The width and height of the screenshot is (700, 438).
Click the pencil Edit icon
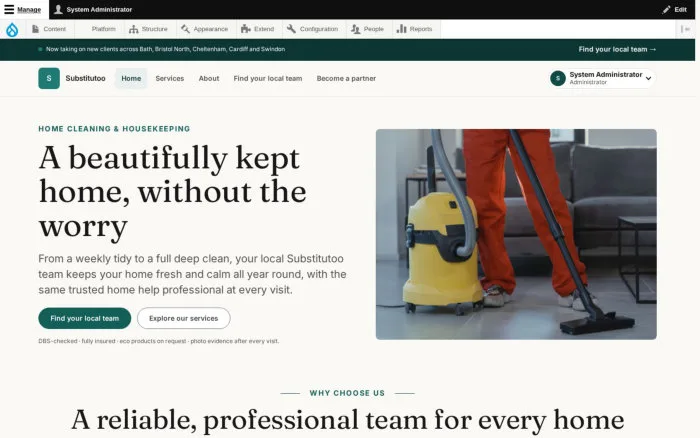tap(667, 9)
